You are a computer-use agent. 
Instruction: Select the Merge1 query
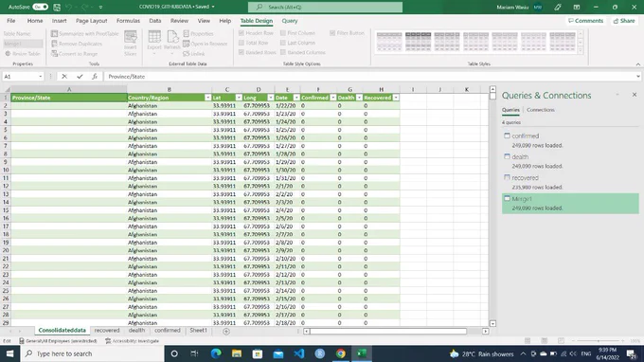[570, 203]
